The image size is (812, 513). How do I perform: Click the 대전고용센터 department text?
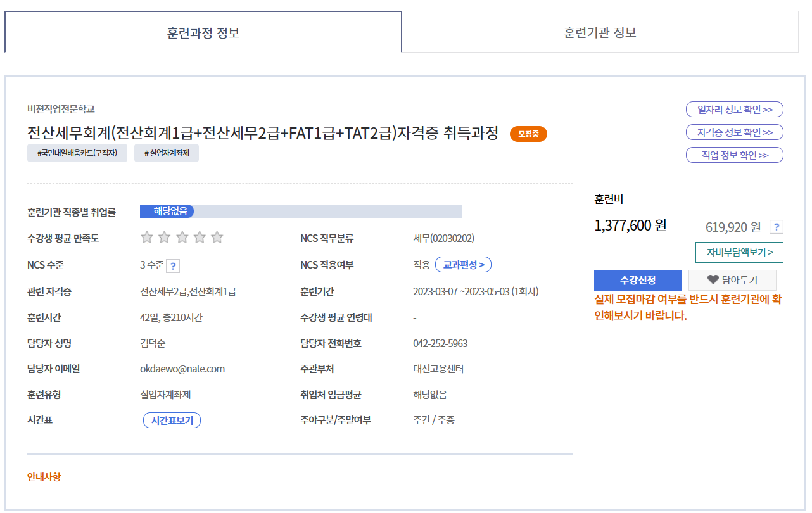[x=438, y=369]
